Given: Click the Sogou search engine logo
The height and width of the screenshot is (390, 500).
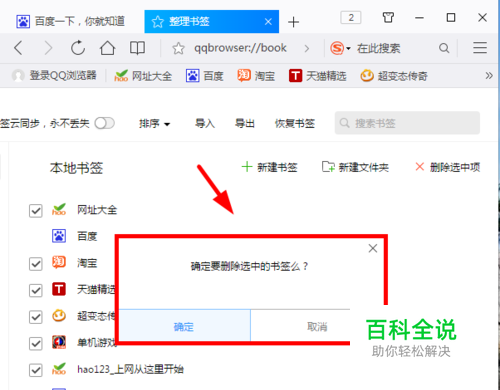Looking at the screenshot, I should [337, 48].
